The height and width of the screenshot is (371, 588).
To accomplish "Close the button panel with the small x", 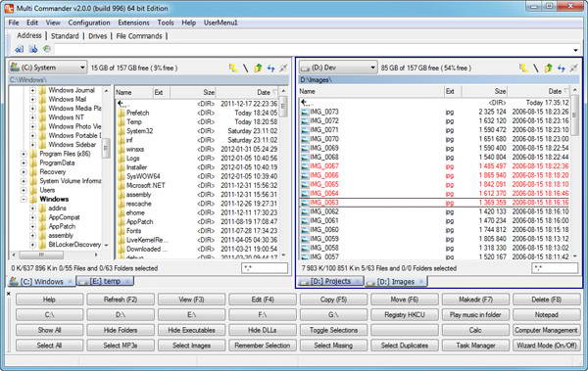I will (9, 294).
